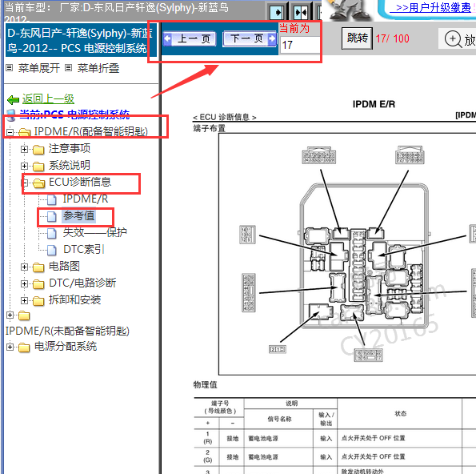The image size is (476, 474).
Task: Expand the IPDME/R(未配备智能钥匙) node
Action: pyautogui.click(x=10, y=315)
